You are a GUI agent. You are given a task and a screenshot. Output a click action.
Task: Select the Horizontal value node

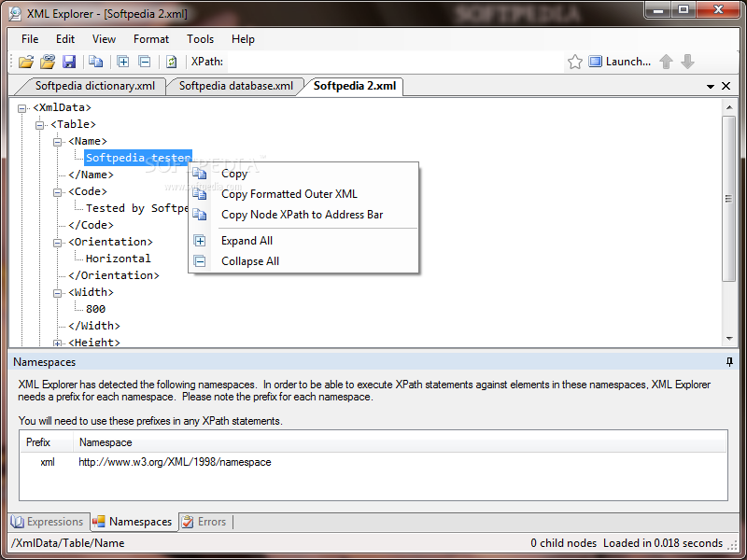tap(119, 259)
